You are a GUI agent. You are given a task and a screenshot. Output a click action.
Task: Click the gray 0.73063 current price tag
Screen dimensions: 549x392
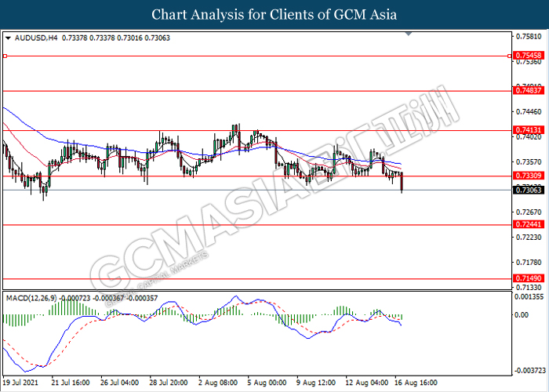tap(525, 190)
